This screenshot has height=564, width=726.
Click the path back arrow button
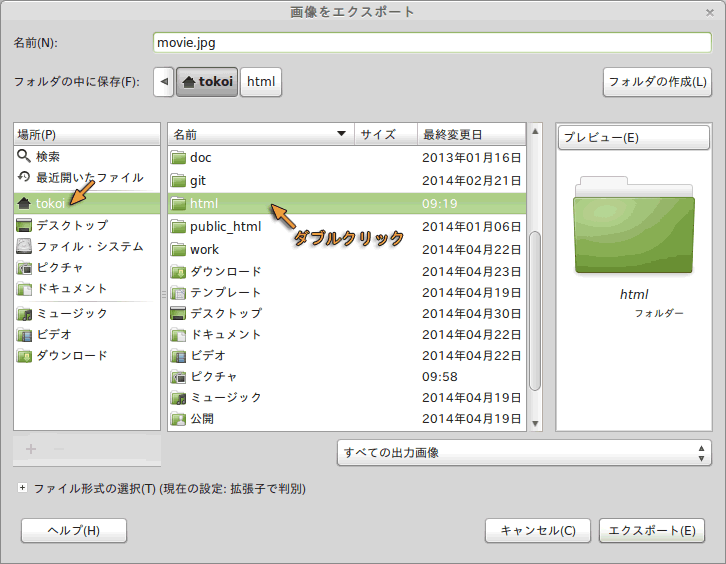click(x=164, y=82)
